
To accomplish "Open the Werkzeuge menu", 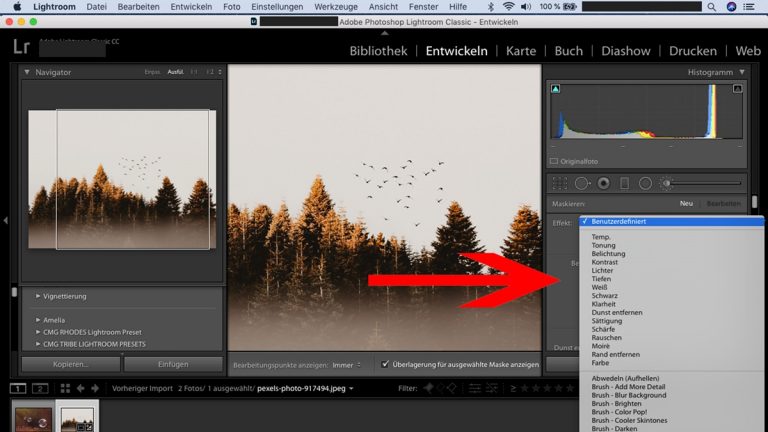I will tap(336, 7).
